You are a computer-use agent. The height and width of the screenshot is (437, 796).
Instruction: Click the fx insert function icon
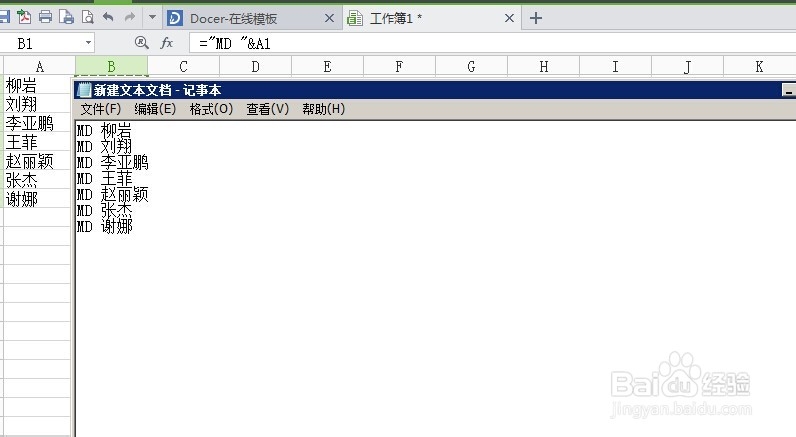[167, 43]
